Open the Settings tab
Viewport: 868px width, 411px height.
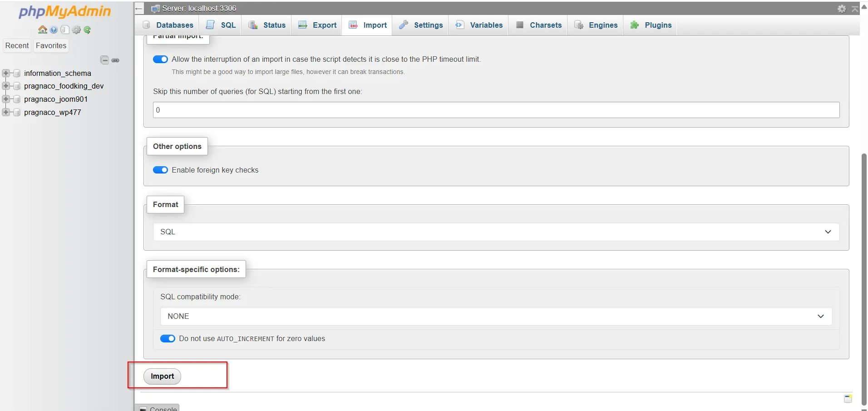coord(421,25)
